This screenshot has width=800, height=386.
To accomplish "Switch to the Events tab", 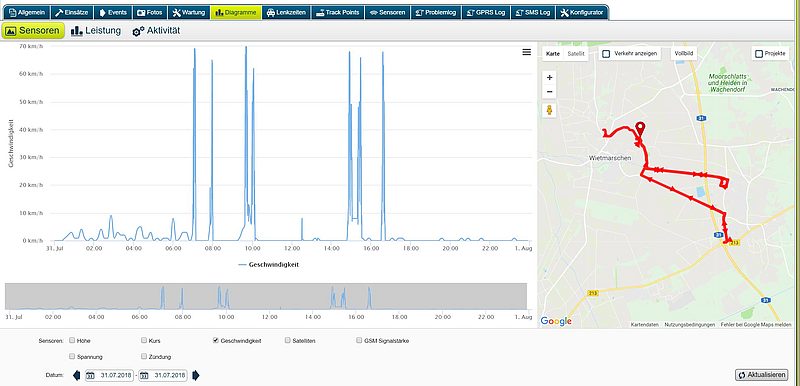I will (113, 12).
